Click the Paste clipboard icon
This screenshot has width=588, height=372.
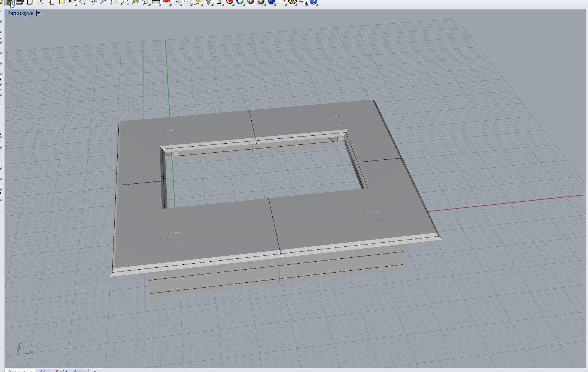pos(62,2)
